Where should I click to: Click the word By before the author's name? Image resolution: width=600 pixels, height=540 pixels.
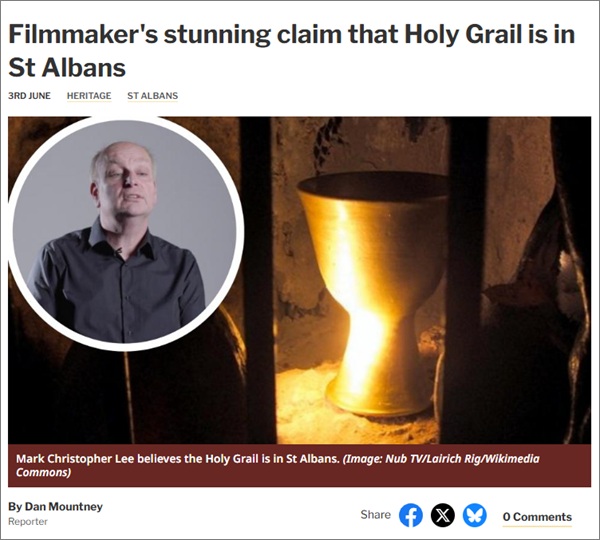coord(15,507)
